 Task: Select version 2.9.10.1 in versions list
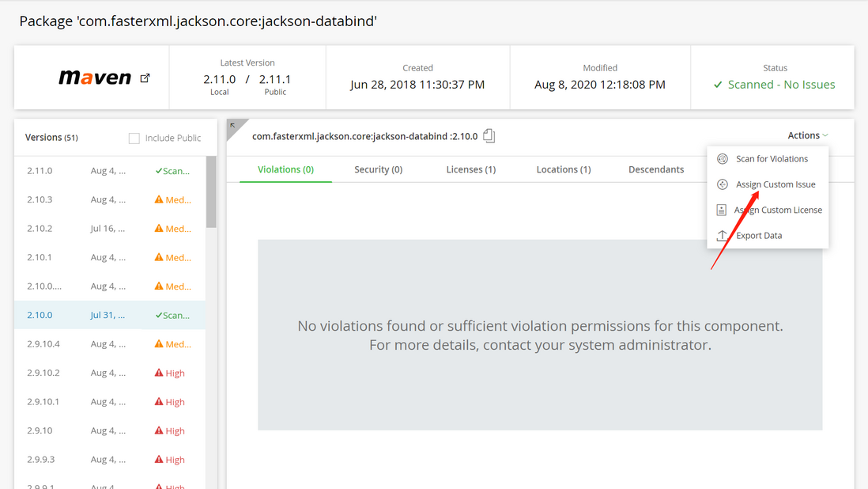(110, 401)
